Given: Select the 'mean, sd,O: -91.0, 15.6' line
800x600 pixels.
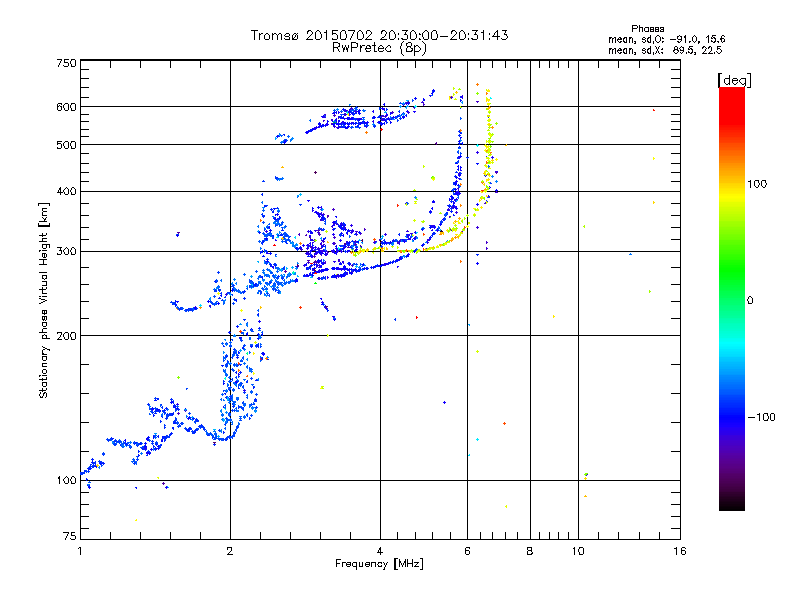Looking at the screenshot, I should pos(666,39).
